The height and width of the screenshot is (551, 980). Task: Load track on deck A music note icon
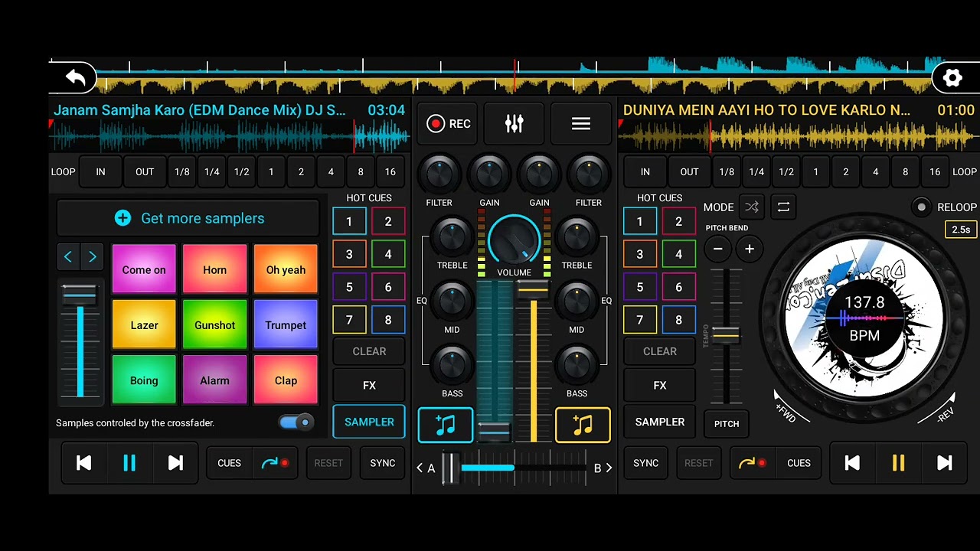[x=446, y=425]
